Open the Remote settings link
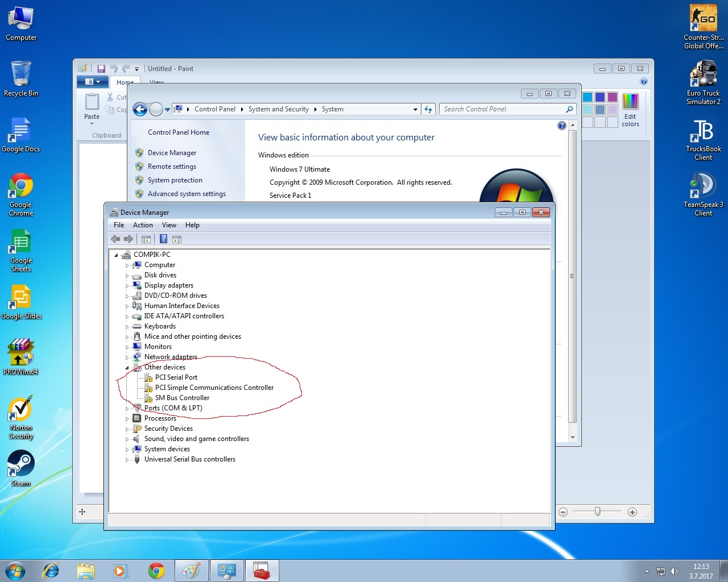 tap(172, 167)
